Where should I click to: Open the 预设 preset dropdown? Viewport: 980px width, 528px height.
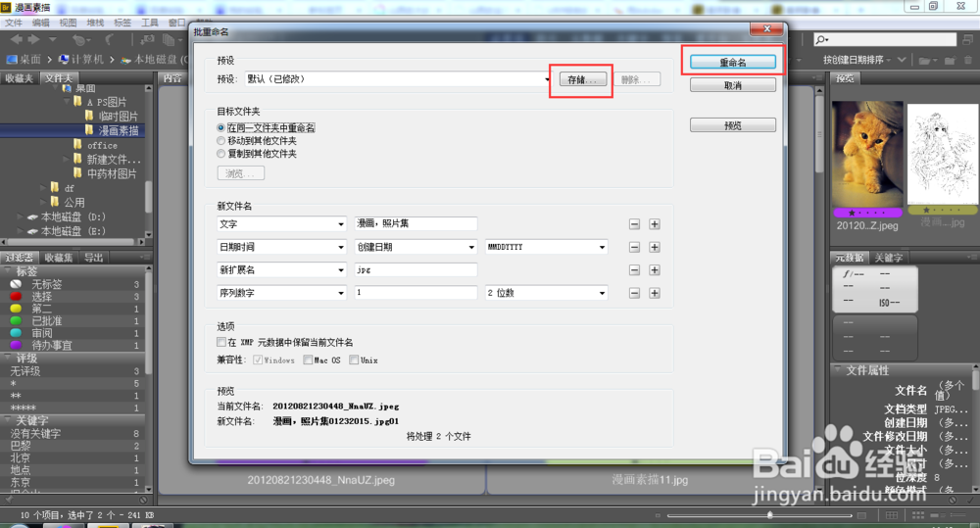[398, 79]
